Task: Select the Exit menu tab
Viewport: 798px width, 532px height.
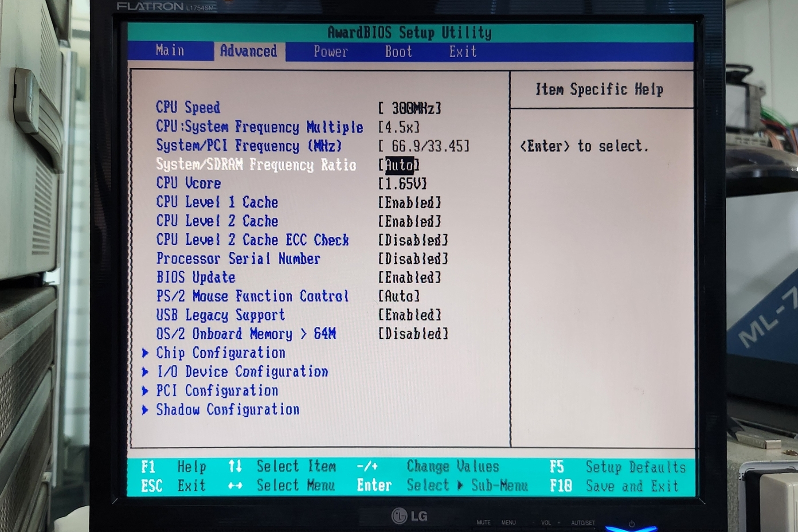Action: click(462, 52)
